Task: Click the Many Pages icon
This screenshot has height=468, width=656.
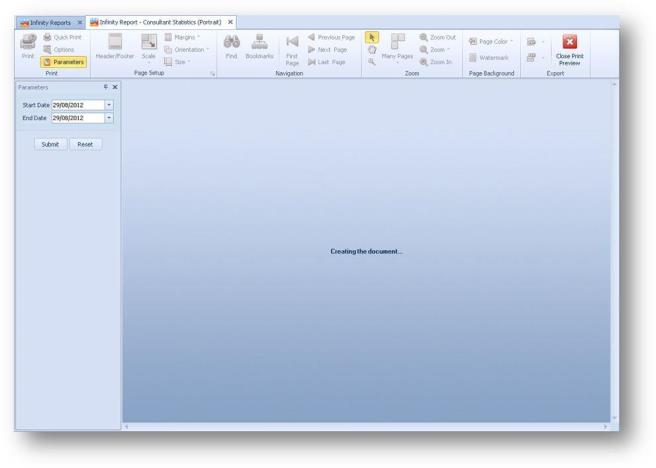Action: click(x=397, y=42)
